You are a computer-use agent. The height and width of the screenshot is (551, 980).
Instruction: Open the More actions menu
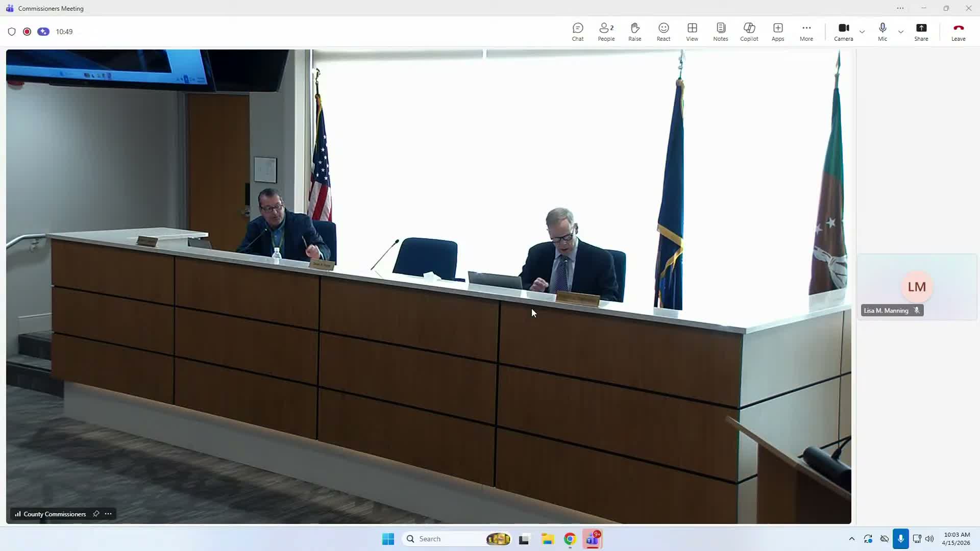806,32
